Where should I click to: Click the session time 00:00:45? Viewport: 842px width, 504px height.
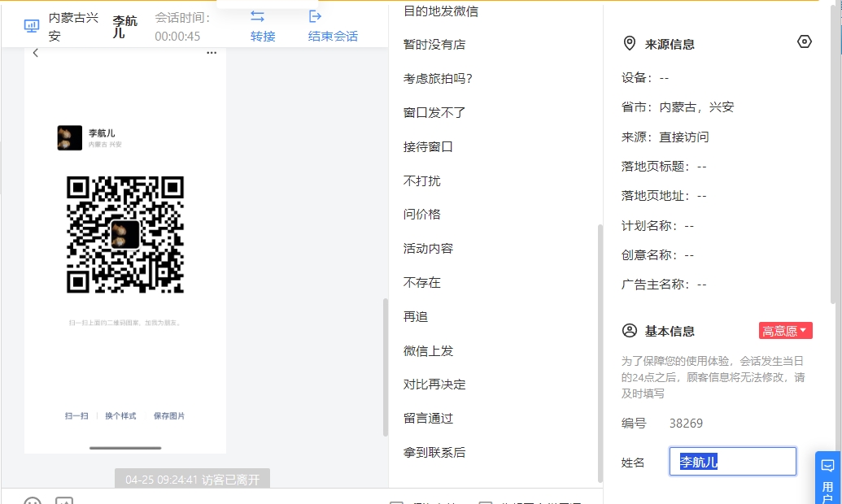pyautogui.click(x=177, y=36)
